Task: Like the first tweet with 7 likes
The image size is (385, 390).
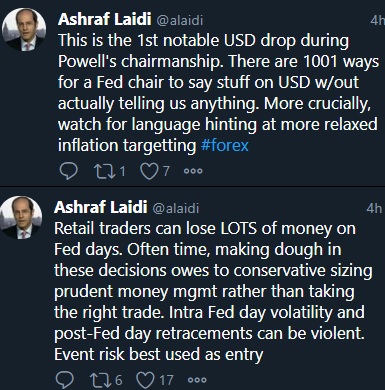Action: [x=149, y=171]
